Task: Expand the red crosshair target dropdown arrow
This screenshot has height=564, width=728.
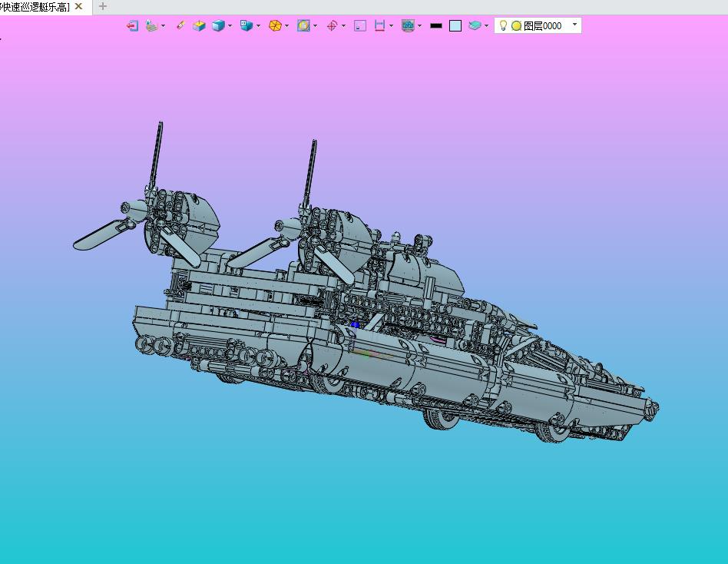Action: point(343,26)
